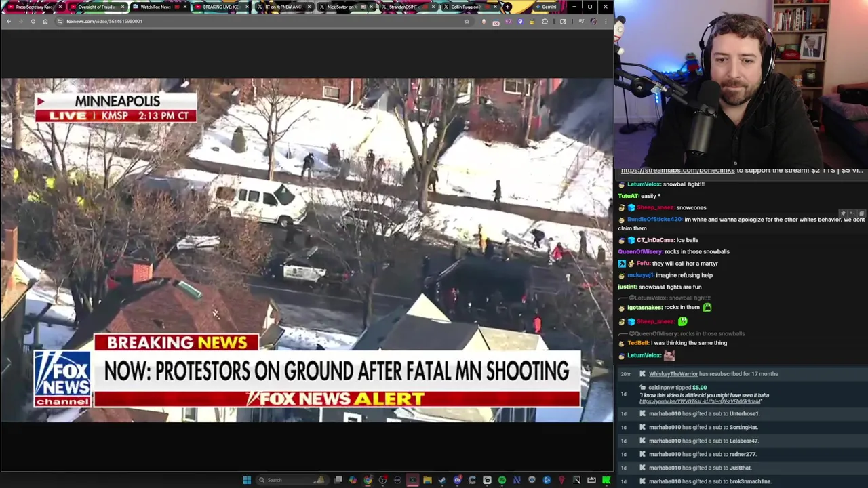Screen dimensions: 868x488
Task: Open Chrome from the taskbar
Action: (368, 480)
